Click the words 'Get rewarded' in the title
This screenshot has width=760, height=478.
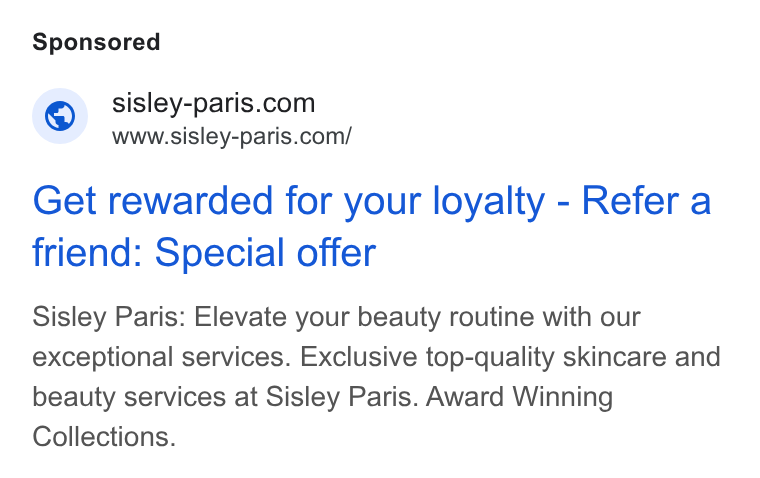point(153,201)
